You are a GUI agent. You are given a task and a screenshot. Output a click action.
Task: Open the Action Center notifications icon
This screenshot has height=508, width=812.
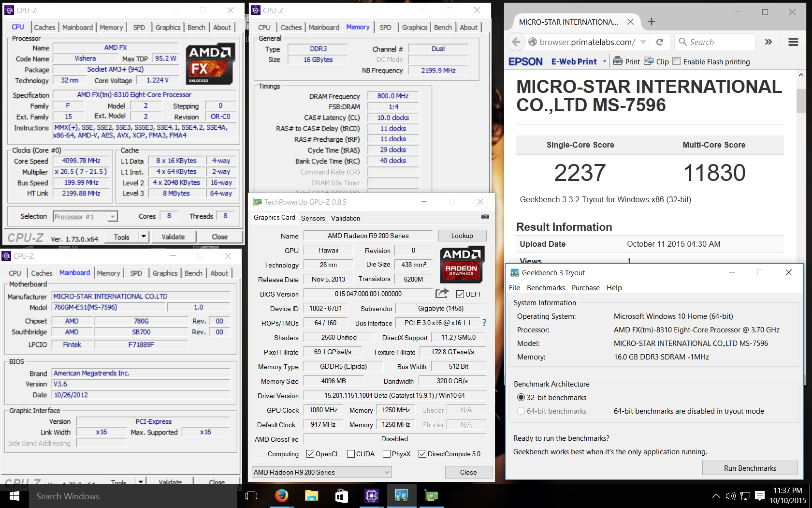[760, 496]
